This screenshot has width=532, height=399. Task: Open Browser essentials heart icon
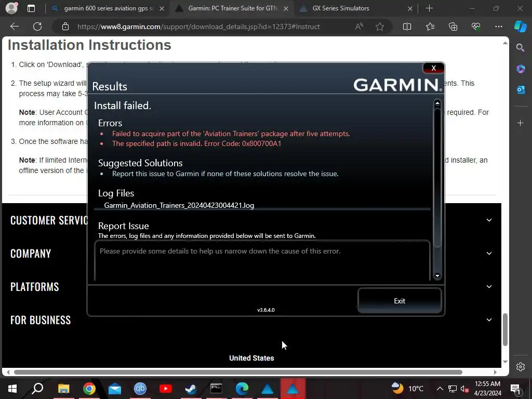click(476, 26)
